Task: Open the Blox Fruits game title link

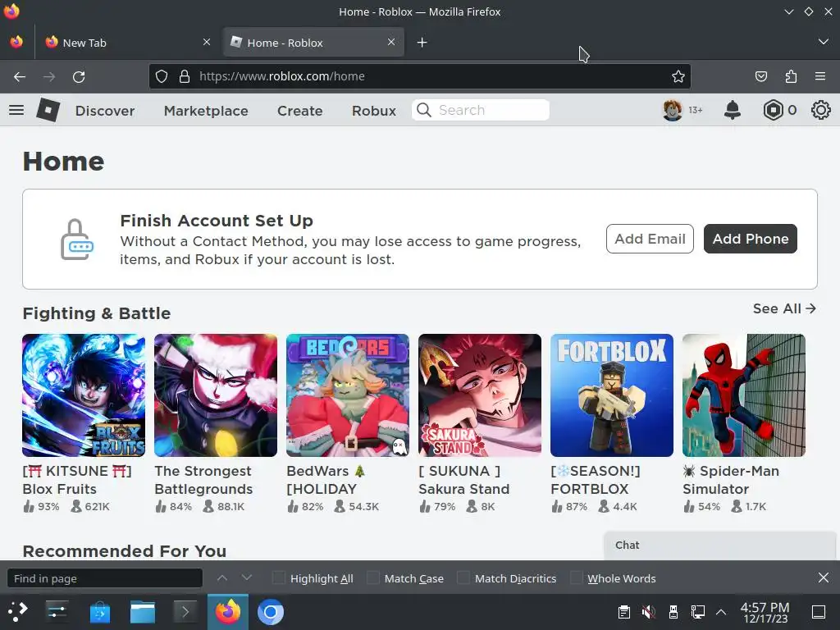Action: tap(77, 480)
